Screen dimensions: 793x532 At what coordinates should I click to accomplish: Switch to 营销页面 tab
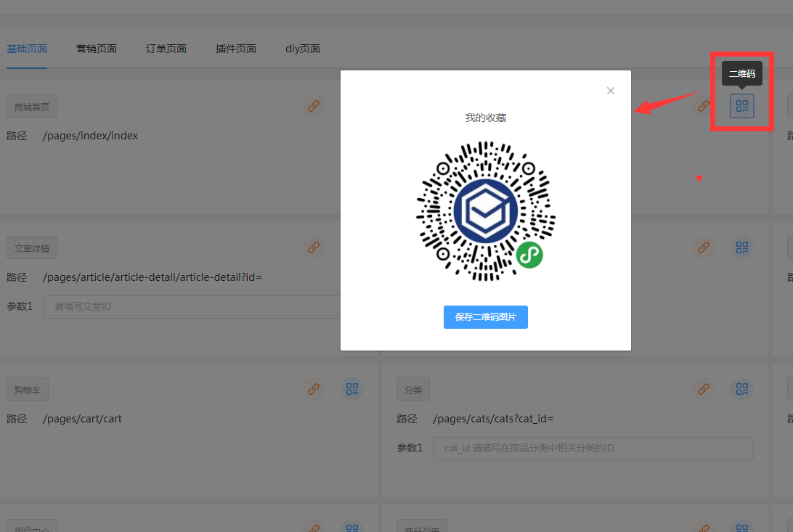(x=97, y=49)
